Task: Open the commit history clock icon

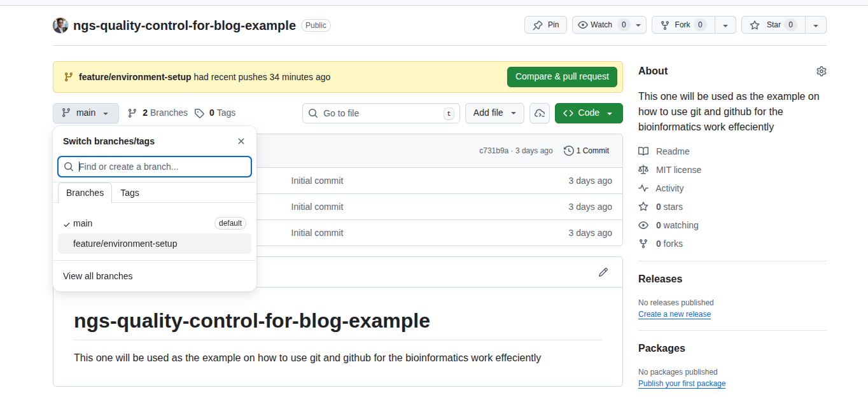Action: [x=568, y=151]
